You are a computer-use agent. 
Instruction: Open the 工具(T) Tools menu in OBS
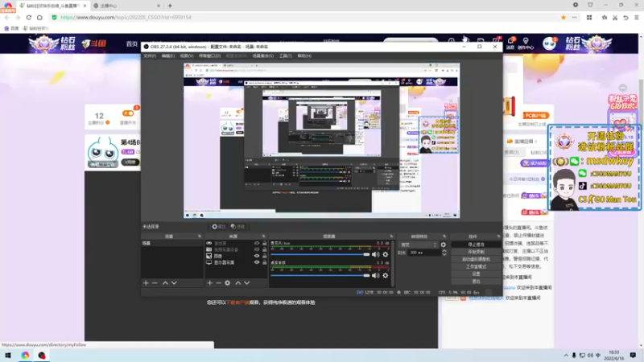pyautogui.click(x=286, y=56)
